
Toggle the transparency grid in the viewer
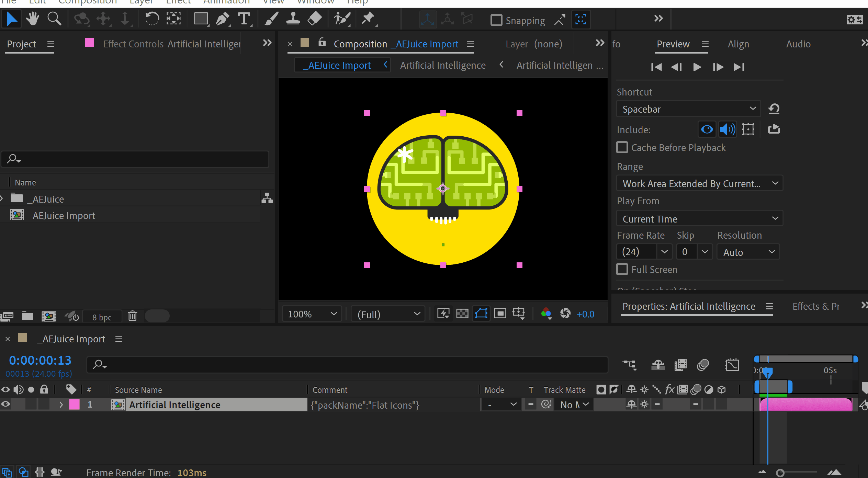click(462, 314)
